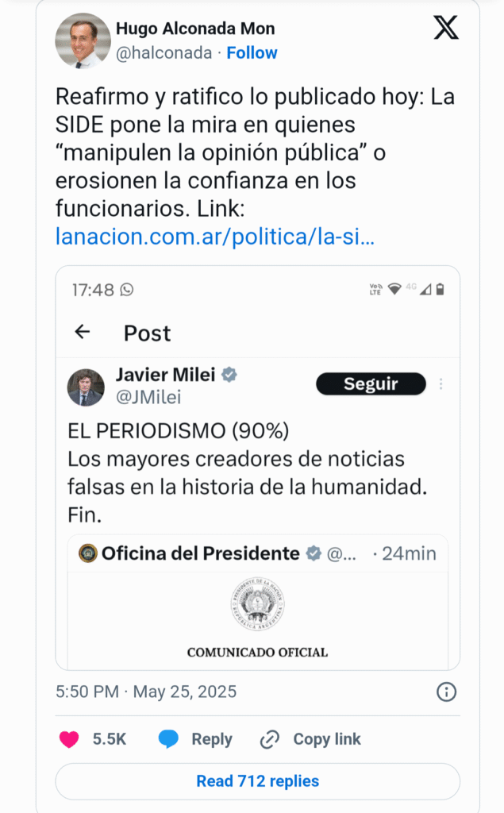Expand Read 712 replies
Screen dimensions: 504x813
click(257, 781)
